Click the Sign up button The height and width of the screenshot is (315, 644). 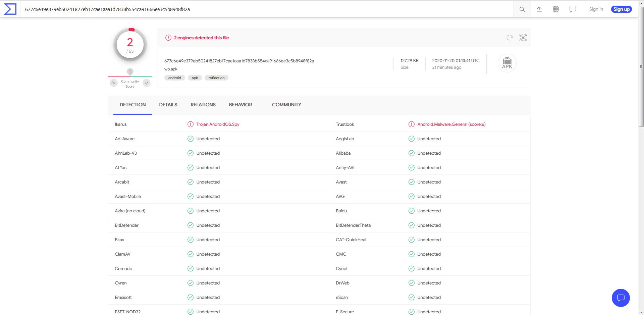coord(622,9)
